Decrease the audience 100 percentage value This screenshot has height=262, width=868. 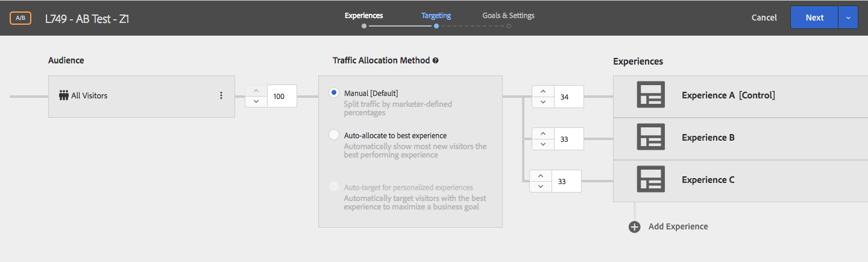coord(256,101)
